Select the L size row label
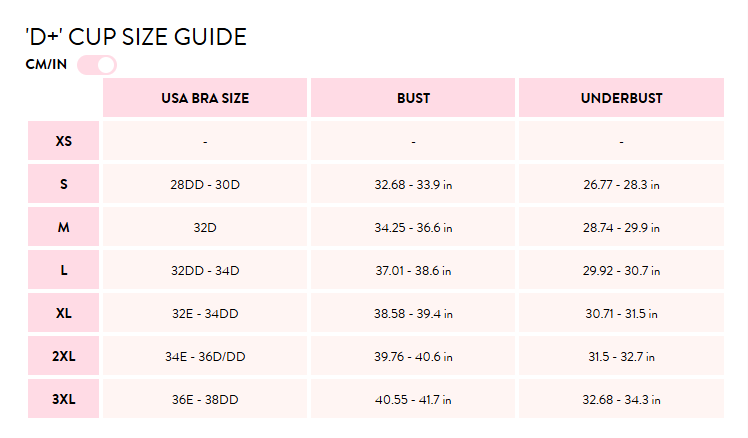Image resolution: width=748 pixels, height=438 pixels. click(x=63, y=270)
